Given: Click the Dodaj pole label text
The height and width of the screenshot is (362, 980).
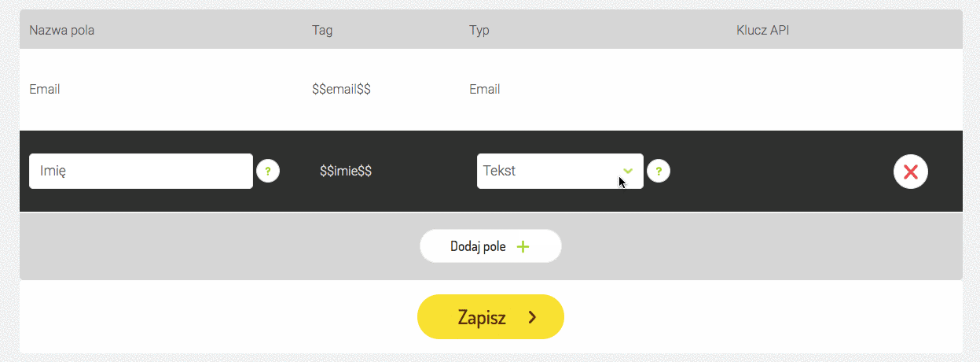Looking at the screenshot, I should [478, 246].
